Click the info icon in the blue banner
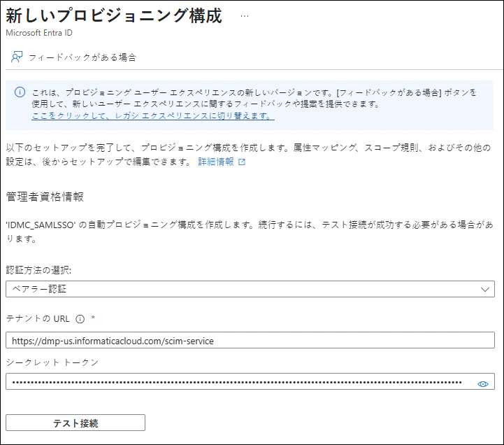504x445 pixels. coord(20,92)
